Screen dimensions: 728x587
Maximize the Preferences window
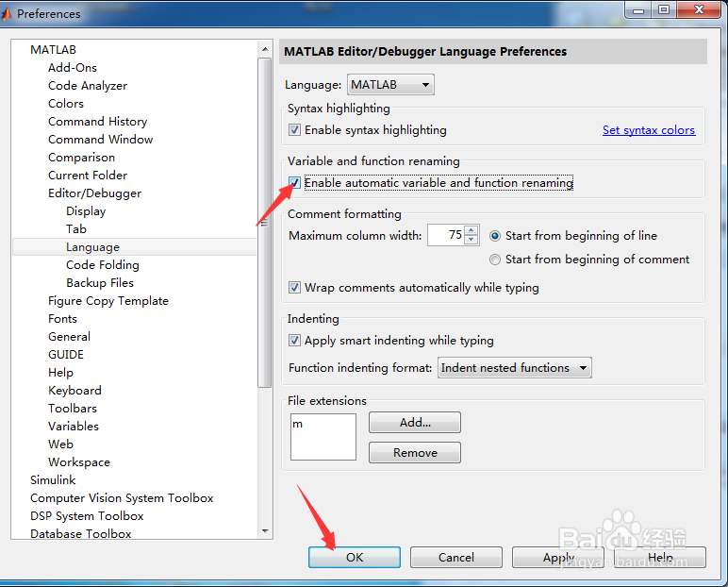pyautogui.click(x=664, y=10)
